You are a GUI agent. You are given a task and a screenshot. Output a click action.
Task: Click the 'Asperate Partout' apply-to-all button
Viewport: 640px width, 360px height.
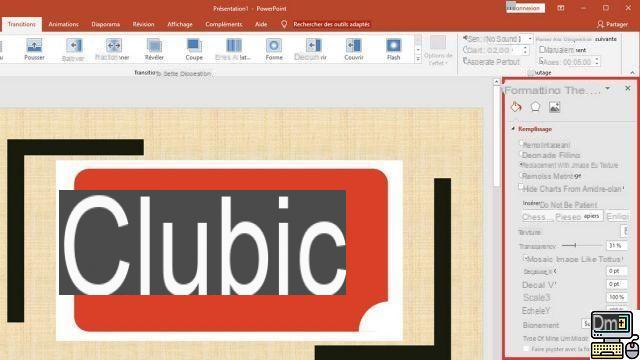491,62
